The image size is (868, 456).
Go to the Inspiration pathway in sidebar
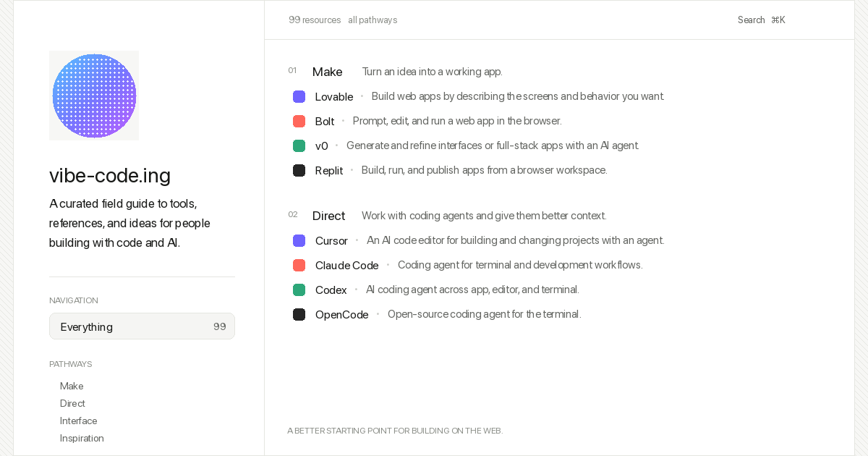[82, 438]
